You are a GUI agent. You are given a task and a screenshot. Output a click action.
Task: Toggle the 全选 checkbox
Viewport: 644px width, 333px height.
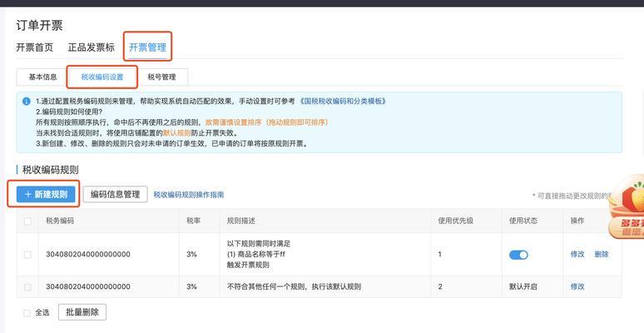27,313
